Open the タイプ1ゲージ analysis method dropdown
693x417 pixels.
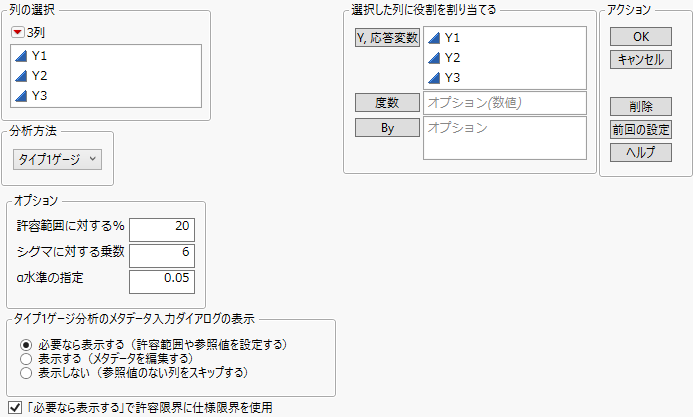58,159
